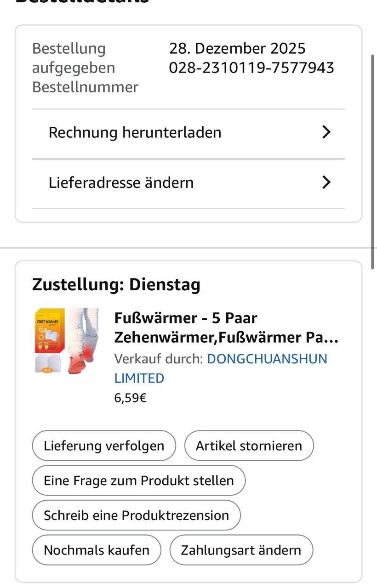The image size is (377, 588).
Task: Tap the Zustellung: Dienstag heading
Action: (x=116, y=285)
